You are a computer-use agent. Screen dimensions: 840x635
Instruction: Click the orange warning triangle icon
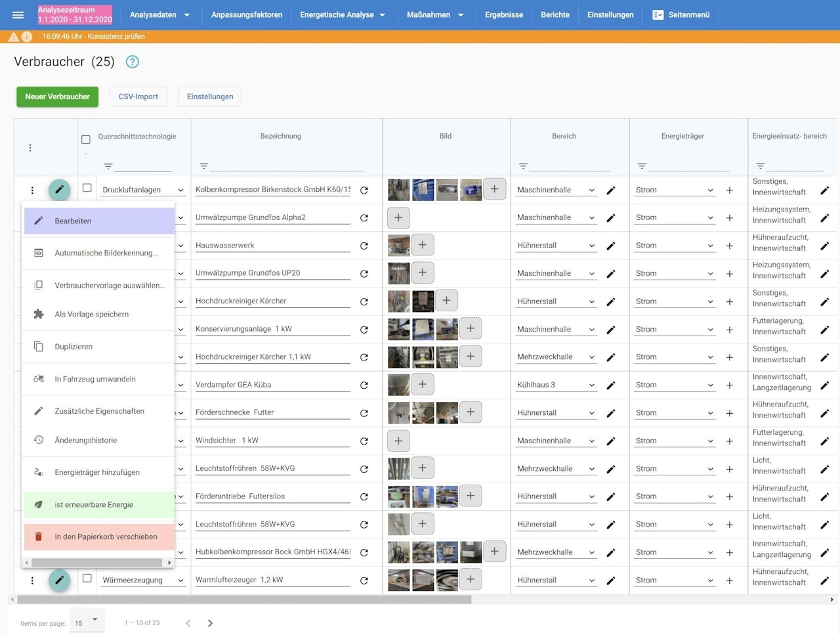click(13, 37)
